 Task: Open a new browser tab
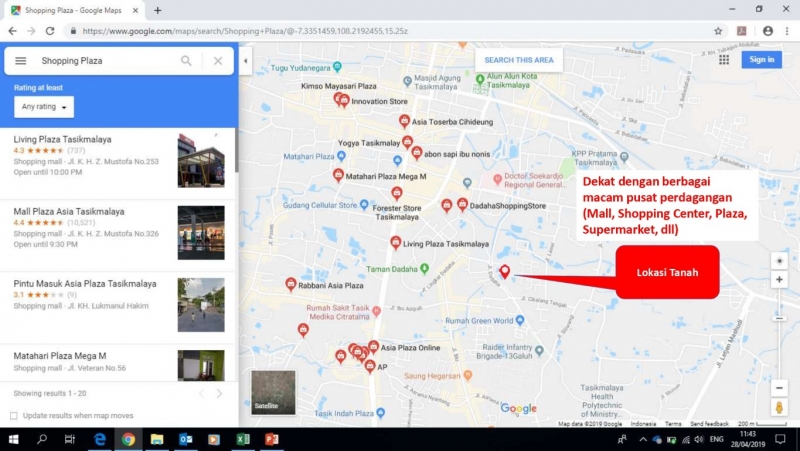pos(158,10)
